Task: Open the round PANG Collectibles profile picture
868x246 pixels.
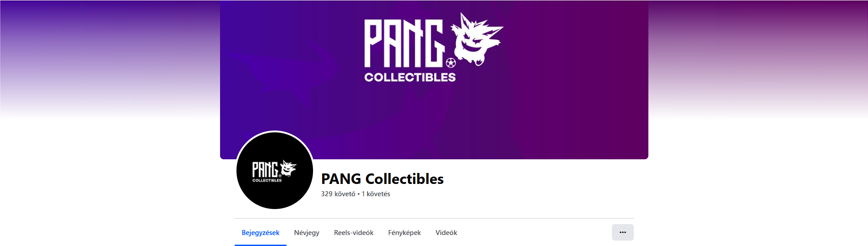Action: pyautogui.click(x=275, y=170)
